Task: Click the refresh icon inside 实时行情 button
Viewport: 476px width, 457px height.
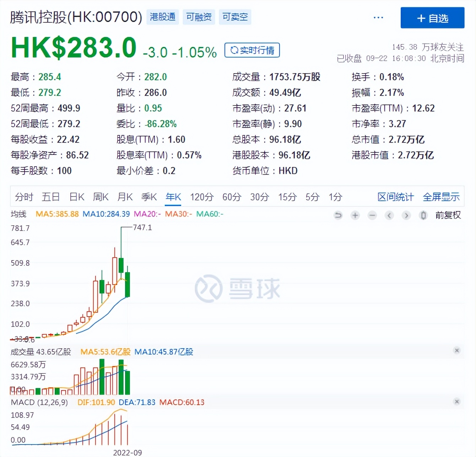Action: point(234,50)
